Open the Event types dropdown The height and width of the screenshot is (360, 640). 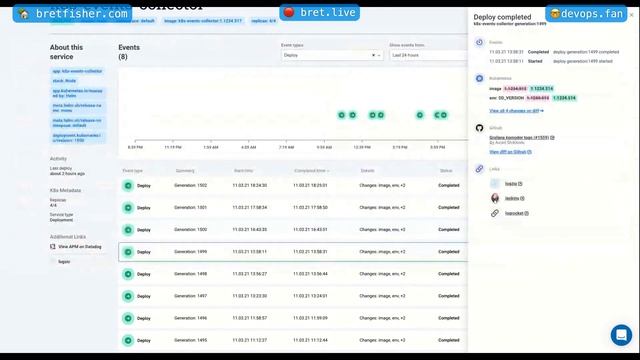click(332, 55)
